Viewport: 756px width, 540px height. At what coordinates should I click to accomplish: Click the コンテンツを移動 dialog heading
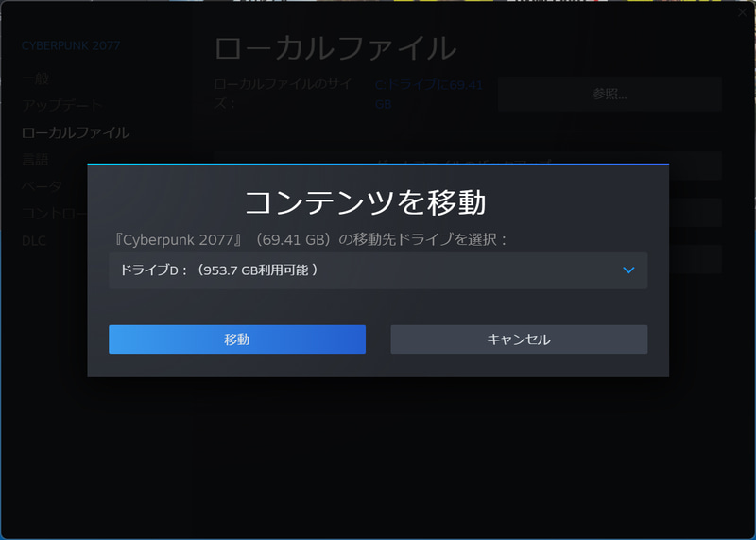[366, 202]
